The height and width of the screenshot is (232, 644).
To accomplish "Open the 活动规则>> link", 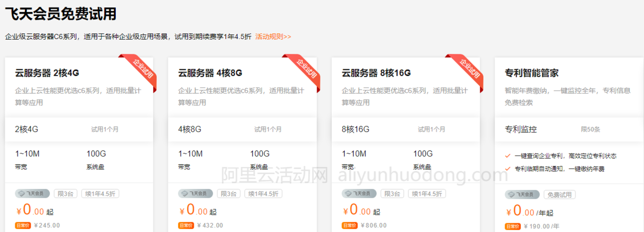I will coord(273,36).
